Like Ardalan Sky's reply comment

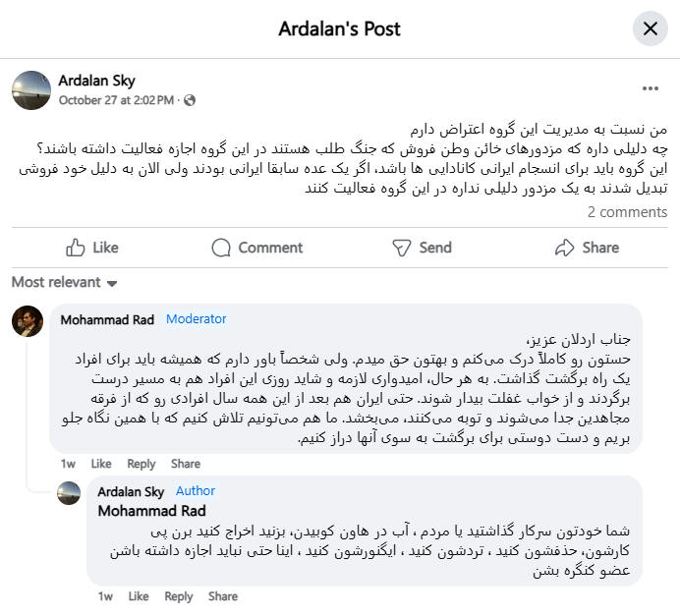(139, 596)
